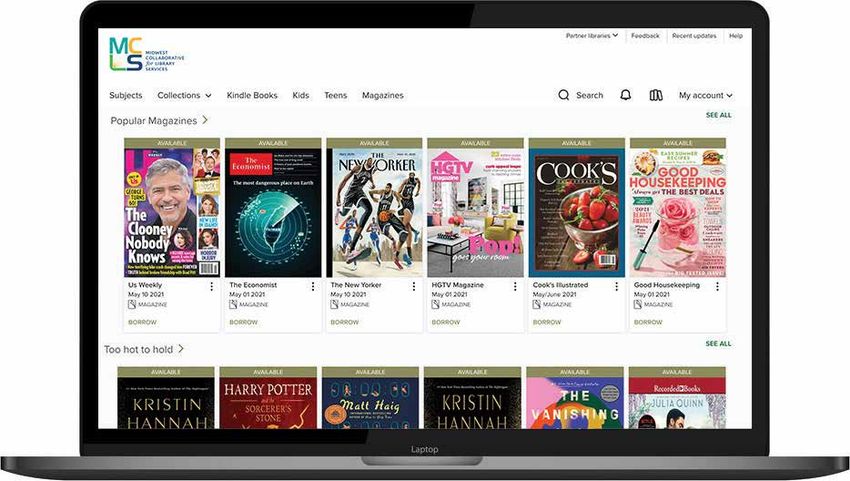Open the Matt Haig book cover
Viewport: 850px width, 481px height.
370,403
